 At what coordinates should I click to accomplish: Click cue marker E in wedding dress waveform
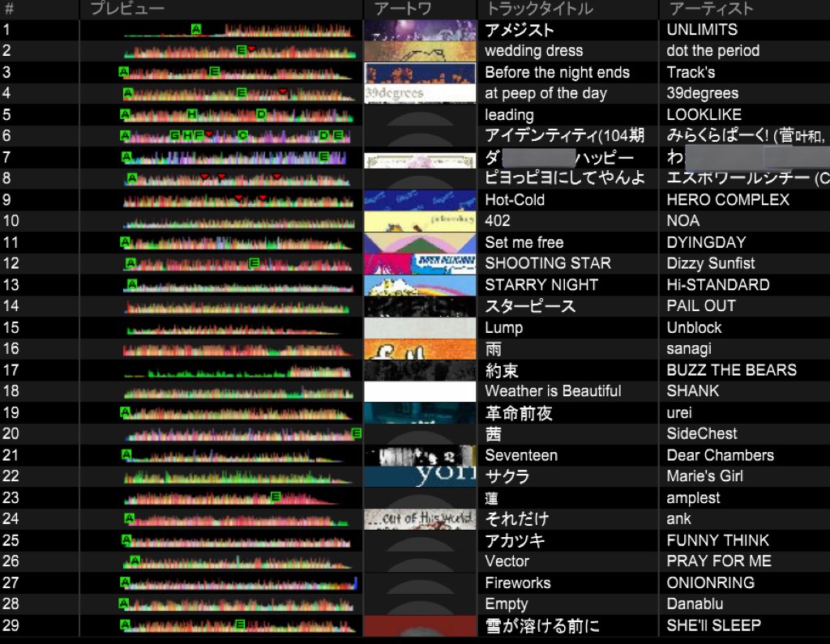pos(242,50)
